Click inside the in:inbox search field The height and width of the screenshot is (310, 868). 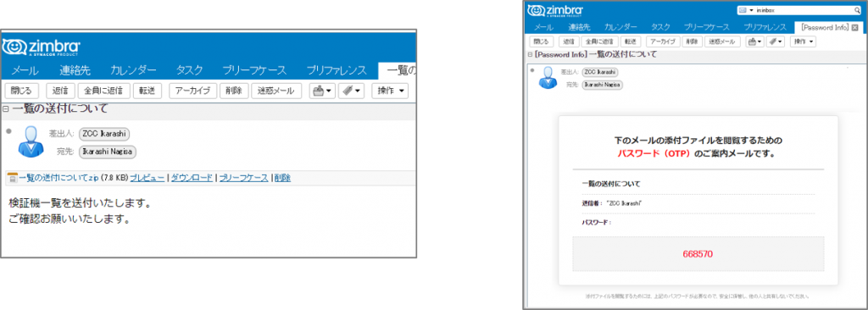(x=804, y=10)
